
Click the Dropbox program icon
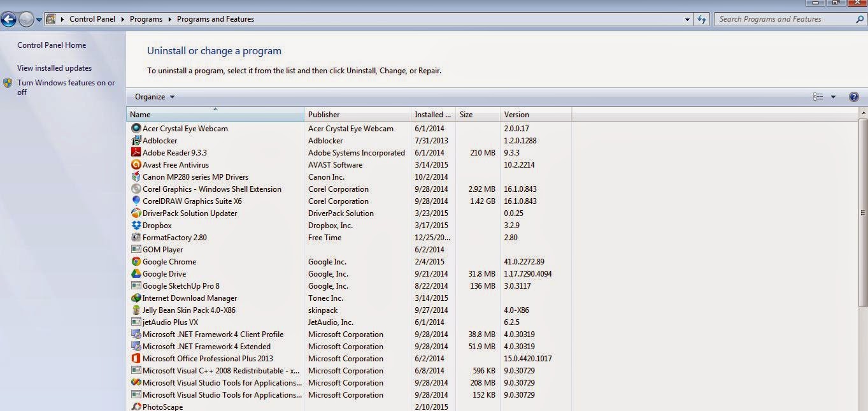[x=136, y=226]
